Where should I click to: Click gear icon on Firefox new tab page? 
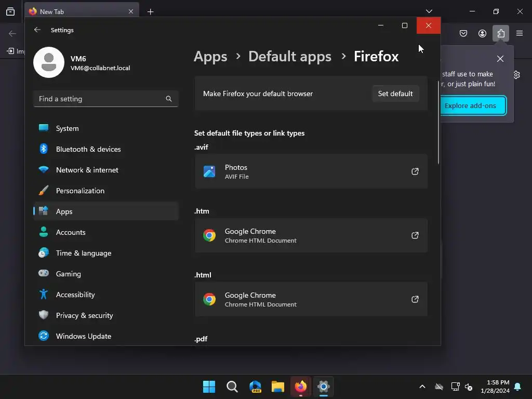click(x=517, y=75)
